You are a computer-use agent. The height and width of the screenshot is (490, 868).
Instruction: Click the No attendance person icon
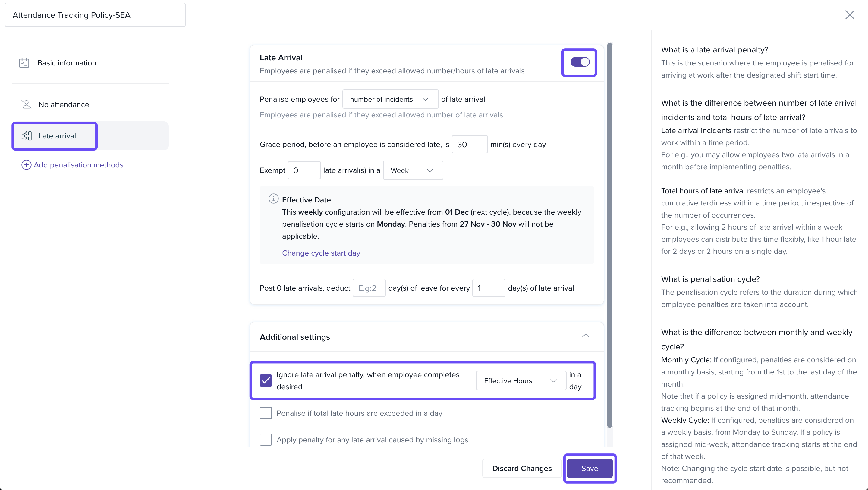pos(26,104)
